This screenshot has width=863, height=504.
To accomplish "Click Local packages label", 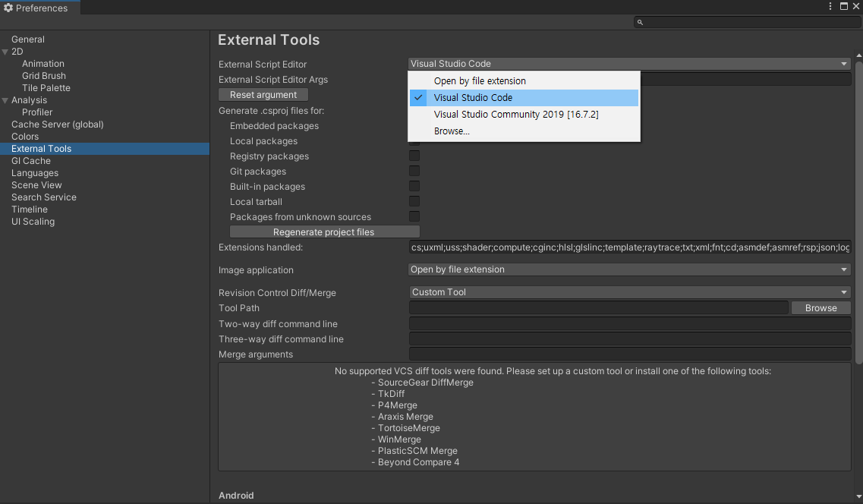I will (263, 141).
